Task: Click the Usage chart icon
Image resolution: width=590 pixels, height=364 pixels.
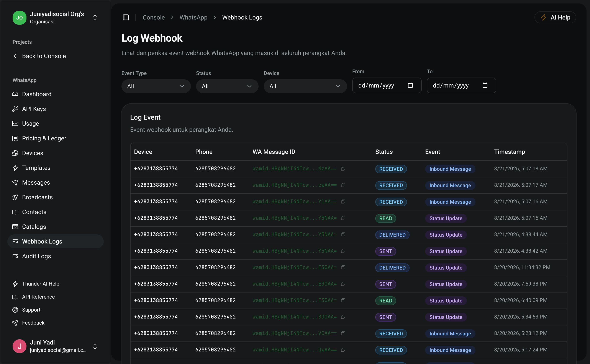Action: [x=15, y=123]
